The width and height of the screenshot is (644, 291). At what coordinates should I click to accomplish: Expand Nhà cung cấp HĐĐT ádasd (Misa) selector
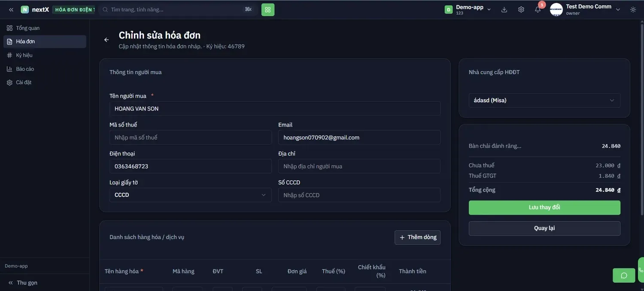[x=544, y=100]
